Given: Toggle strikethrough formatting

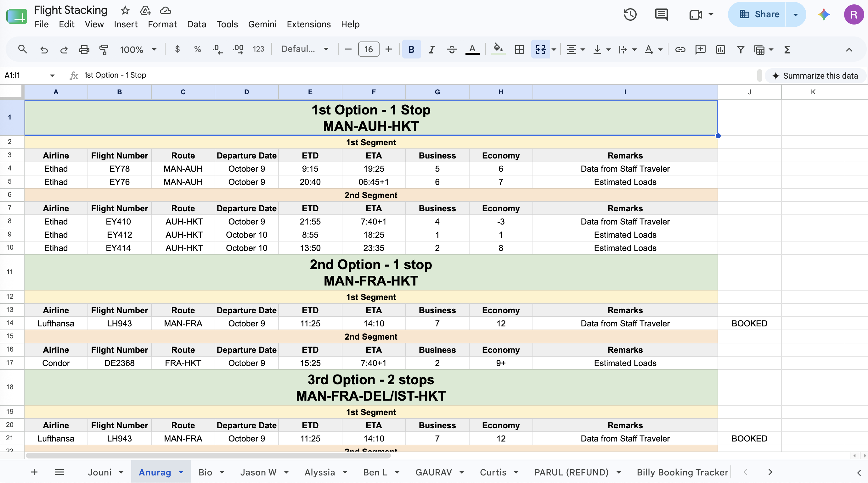Looking at the screenshot, I should click(452, 49).
